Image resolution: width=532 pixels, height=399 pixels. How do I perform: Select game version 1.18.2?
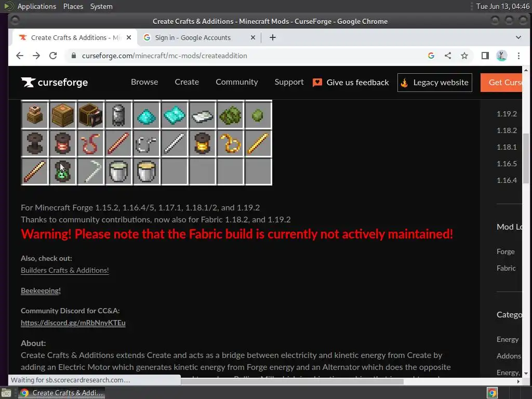[507, 130]
